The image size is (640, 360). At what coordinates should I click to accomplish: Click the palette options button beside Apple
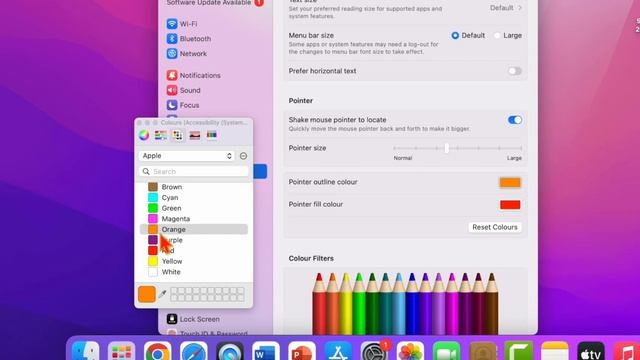pyautogui.click(x=243, y=156)
